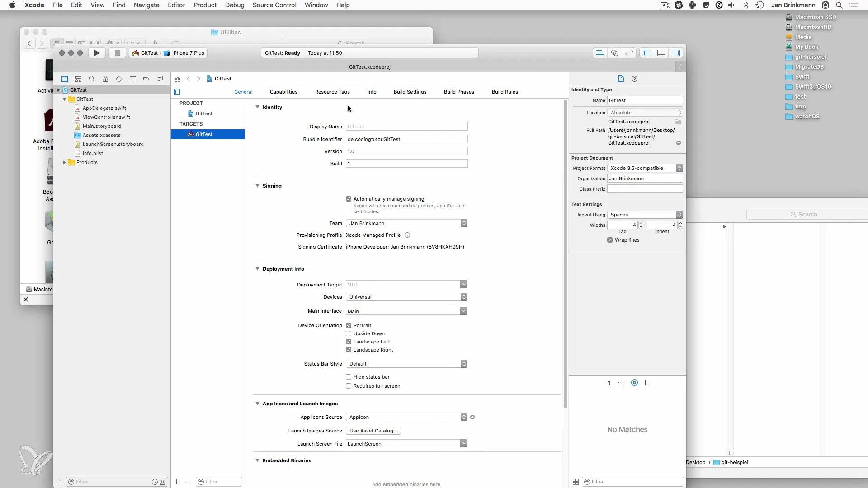Hide the Utilities inspector pane
Screen dimensions: 868x488
[x=676, y=53]
